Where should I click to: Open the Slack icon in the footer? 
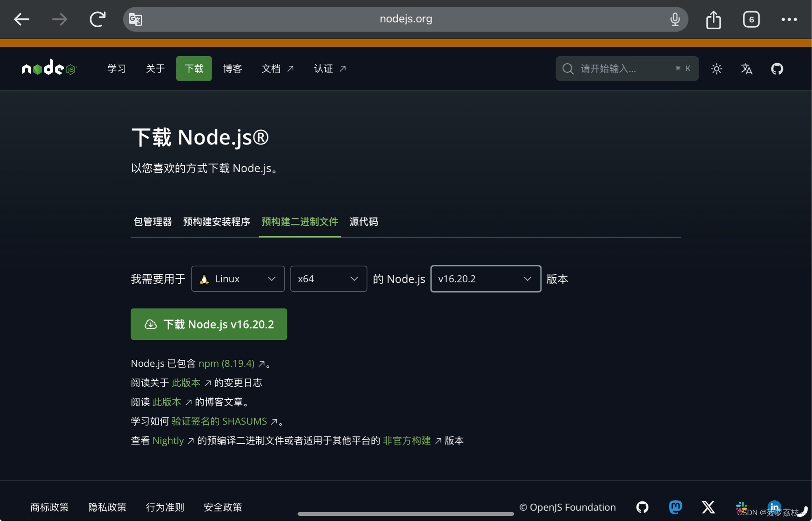pyautogui.click(x=741, y=507)
